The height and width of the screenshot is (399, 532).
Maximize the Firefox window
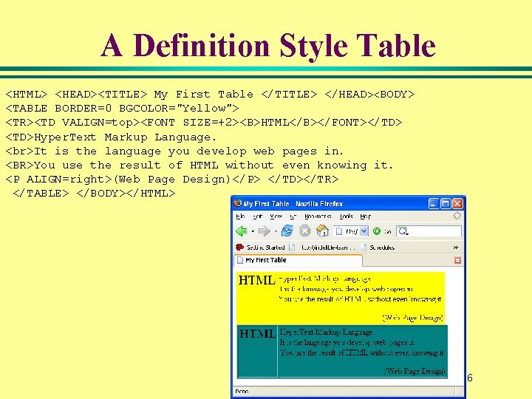(x=445, y=204)
